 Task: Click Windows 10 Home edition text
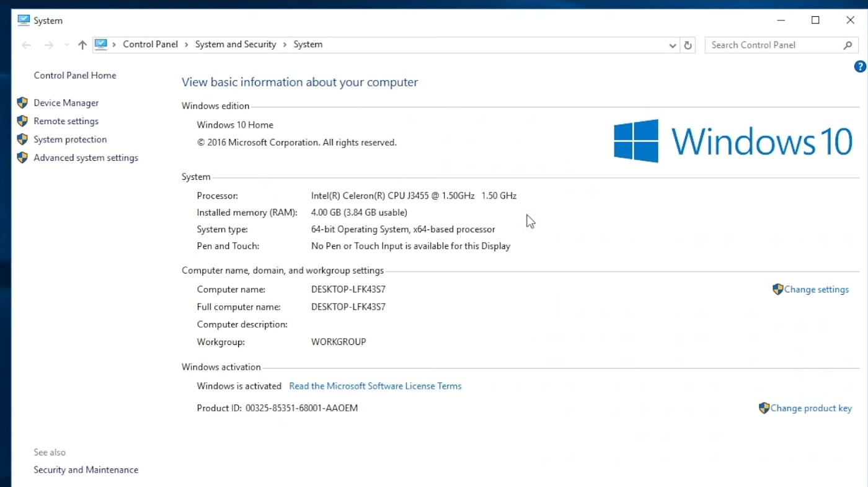(x=235, y=125)
